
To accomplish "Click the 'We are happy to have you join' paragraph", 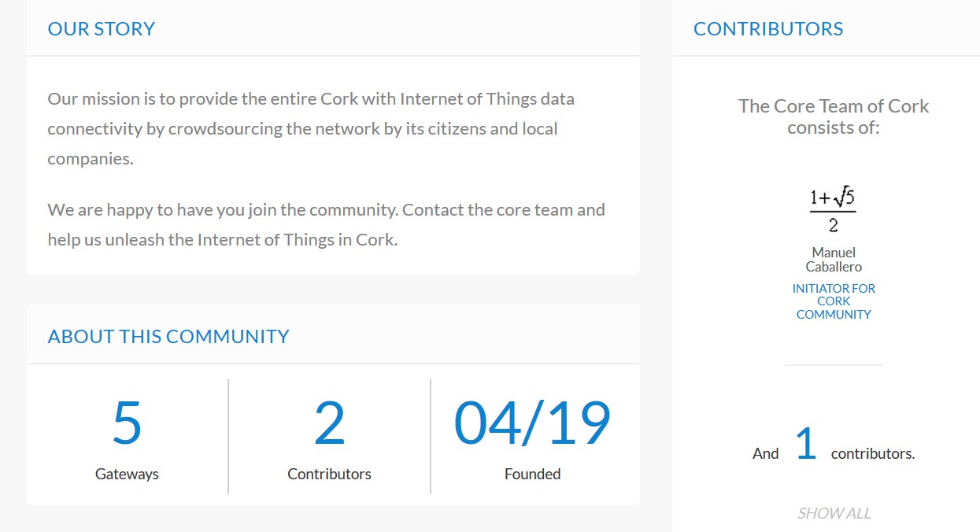I will tap(326, 224).
